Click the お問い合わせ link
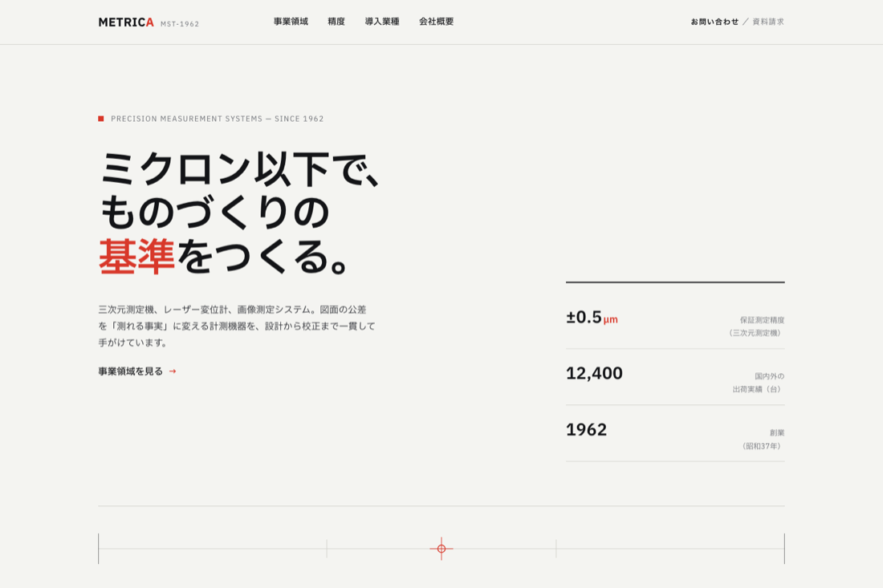 click(714, 22)
